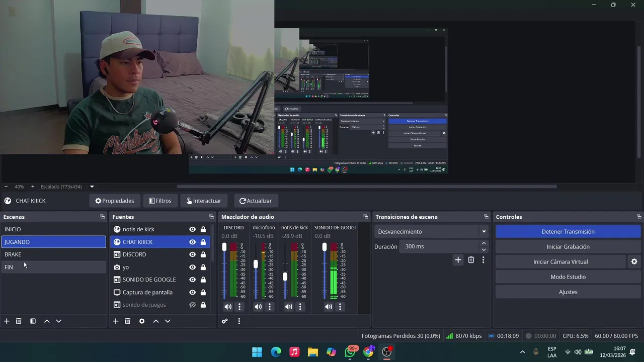Hide the Captura de pantalla source

(192, 292)
